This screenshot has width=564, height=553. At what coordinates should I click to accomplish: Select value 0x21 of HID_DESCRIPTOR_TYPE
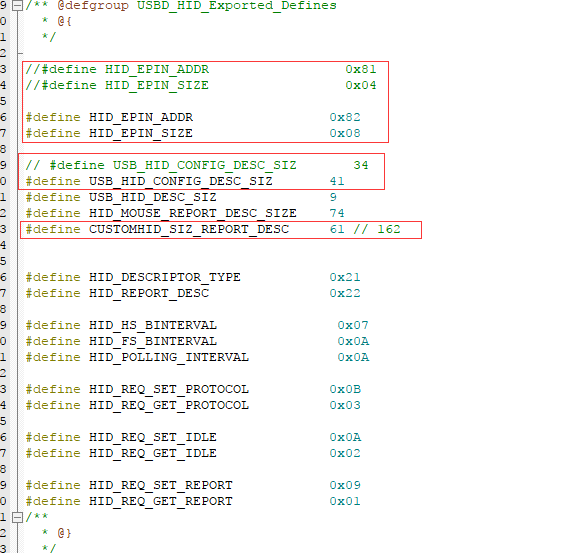coord(345,277)
